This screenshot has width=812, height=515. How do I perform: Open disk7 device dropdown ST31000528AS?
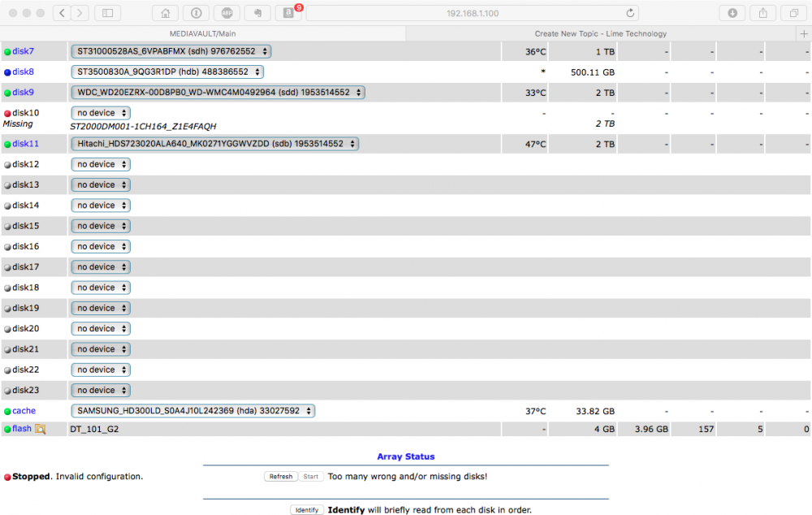click(x=171, y=51)
